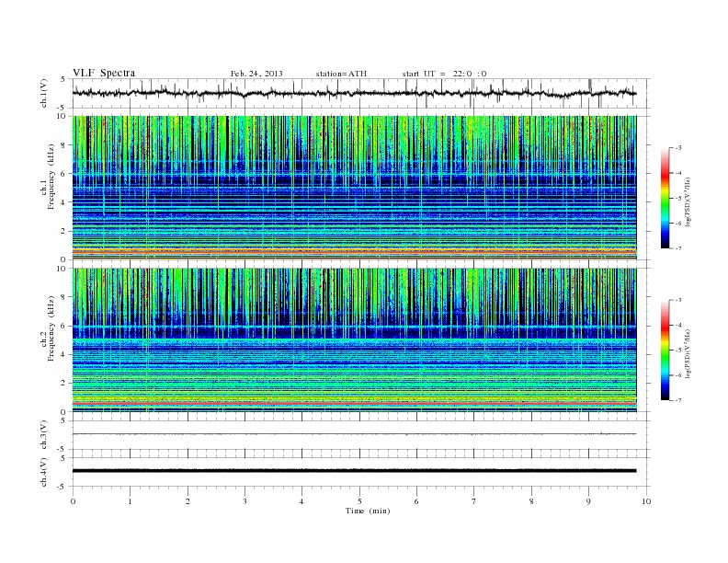Click the "-7" tick on upper colorbar
The height and width of the screenshot is (563, 728).
[678, 248]
